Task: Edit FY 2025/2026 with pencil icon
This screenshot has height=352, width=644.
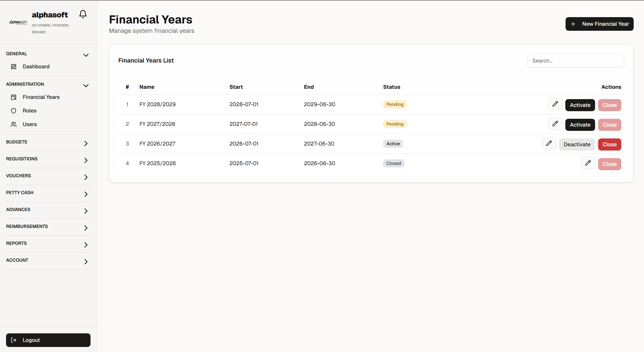Action: coord(588,163)
